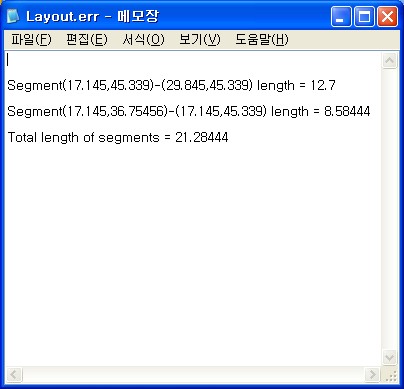Screen dimensions: 404x389
Task: Open the 파일(F) menu
Action: coord(31,40)
